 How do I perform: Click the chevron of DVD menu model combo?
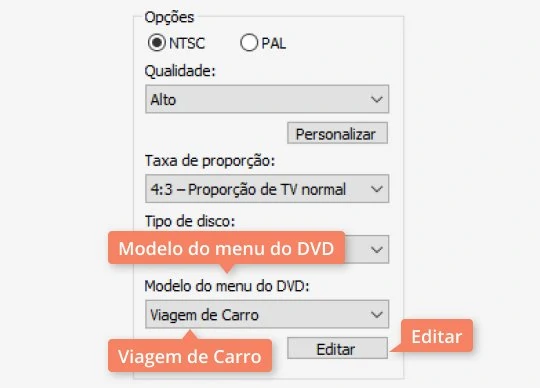coord(377,314)
